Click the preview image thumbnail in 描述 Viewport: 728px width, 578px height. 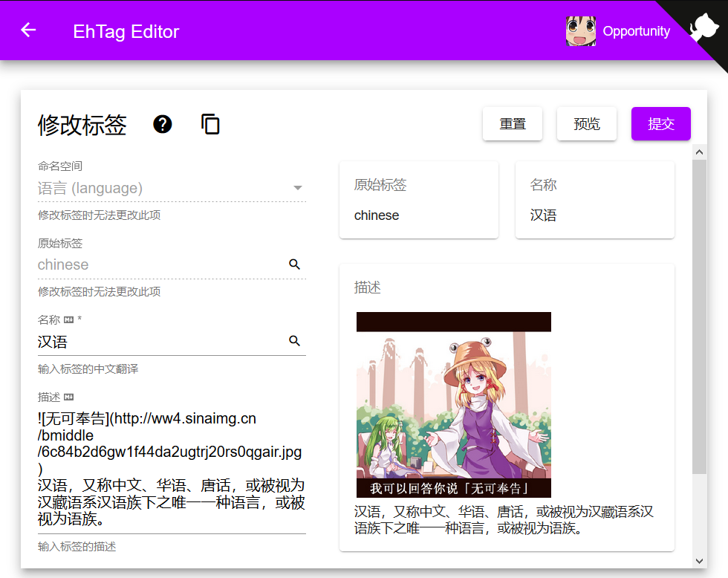(453, 405)
